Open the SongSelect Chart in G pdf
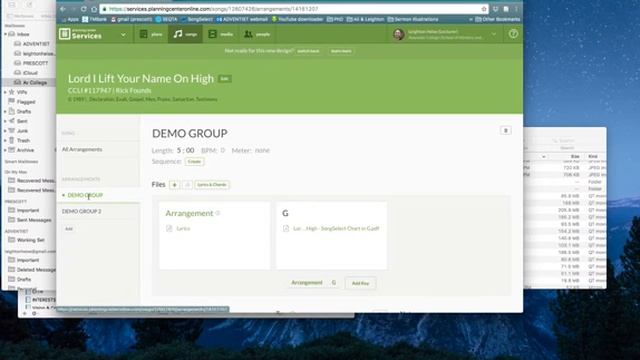 [x=336, y=228]
